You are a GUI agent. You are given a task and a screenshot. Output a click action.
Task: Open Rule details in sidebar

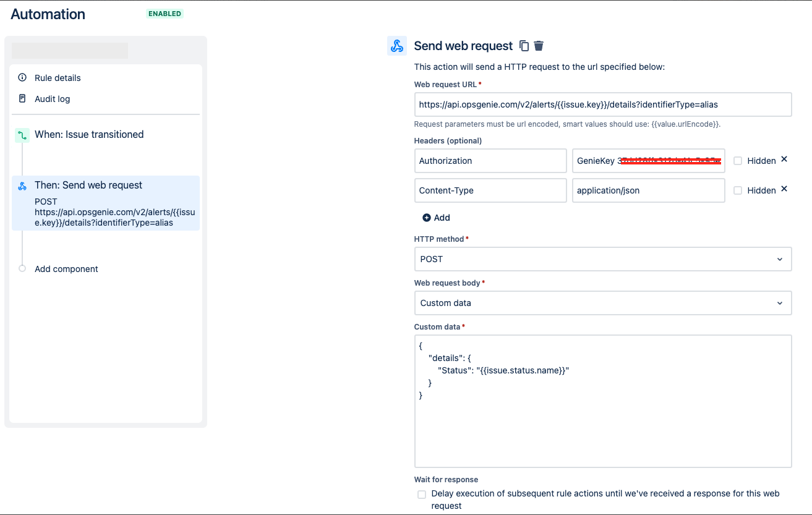(x=58, y=78)
